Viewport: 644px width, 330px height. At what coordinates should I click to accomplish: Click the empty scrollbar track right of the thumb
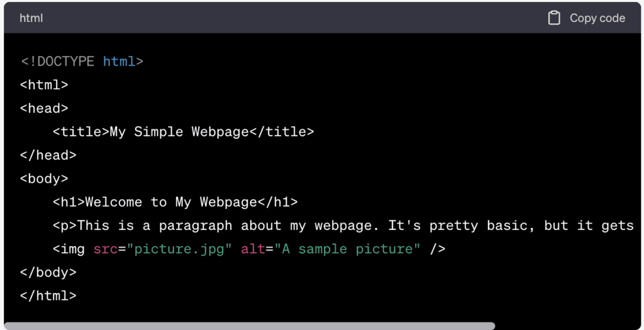tap(568, 326)
